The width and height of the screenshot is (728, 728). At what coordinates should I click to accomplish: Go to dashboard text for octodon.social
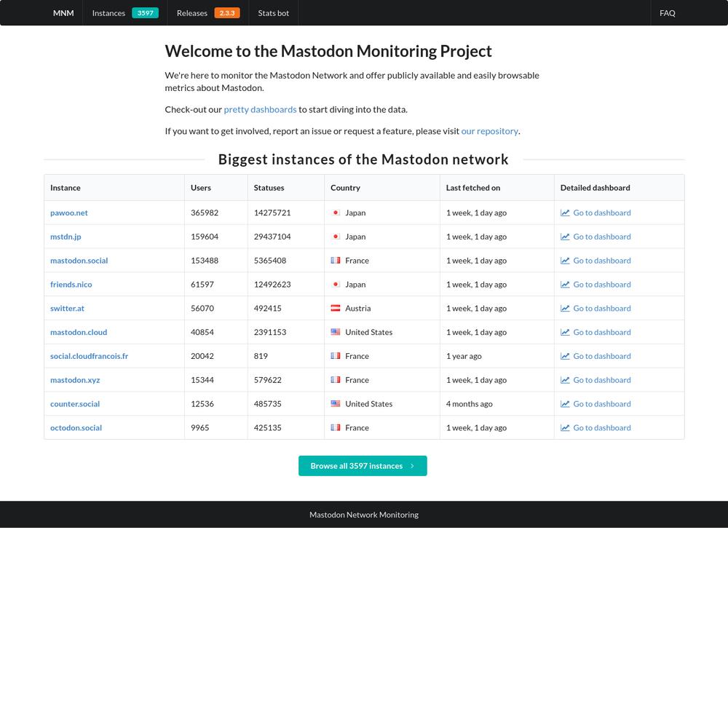click(x=602, y=428)
